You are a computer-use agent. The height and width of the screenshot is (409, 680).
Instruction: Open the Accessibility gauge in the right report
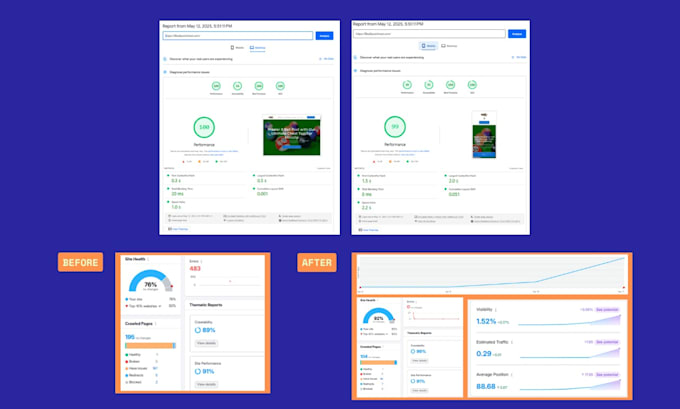pos(428,85)
